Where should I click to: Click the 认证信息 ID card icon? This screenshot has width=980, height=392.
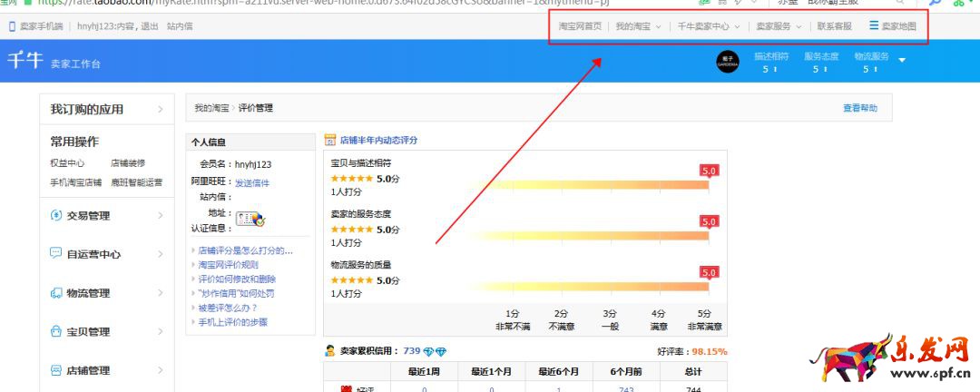(x=250, y=218)
